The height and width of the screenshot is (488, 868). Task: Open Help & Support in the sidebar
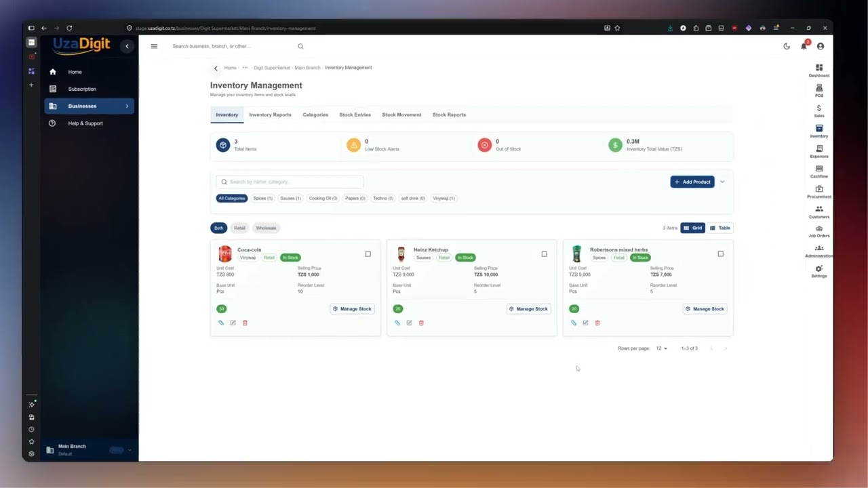tap(90, 123)
